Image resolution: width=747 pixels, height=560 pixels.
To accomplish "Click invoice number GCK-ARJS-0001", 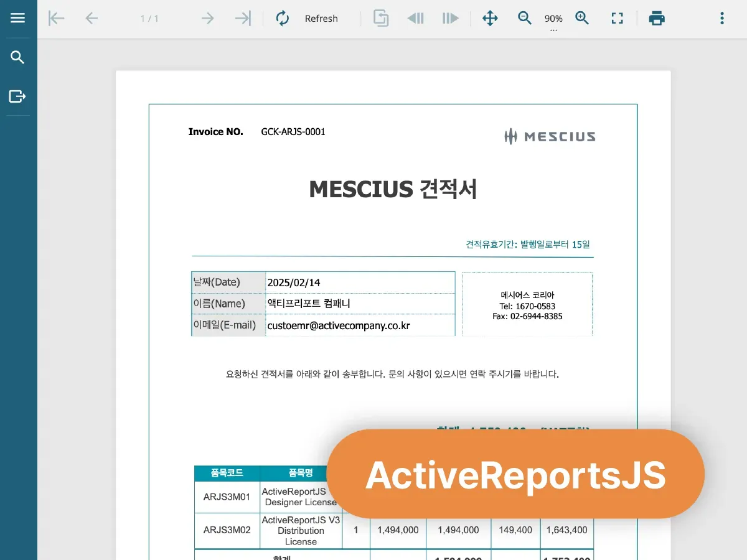I will coord(293,132).
